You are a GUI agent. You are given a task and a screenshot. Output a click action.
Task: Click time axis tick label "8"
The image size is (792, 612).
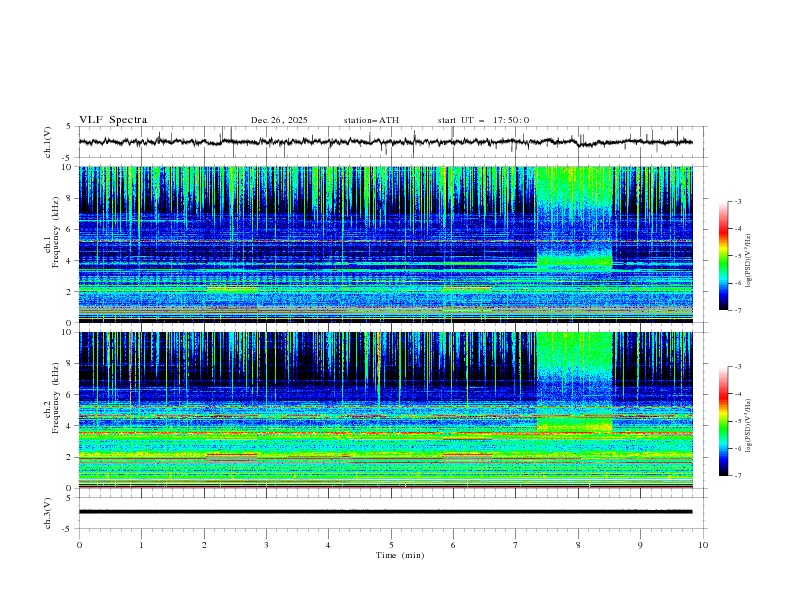(578, 545)
